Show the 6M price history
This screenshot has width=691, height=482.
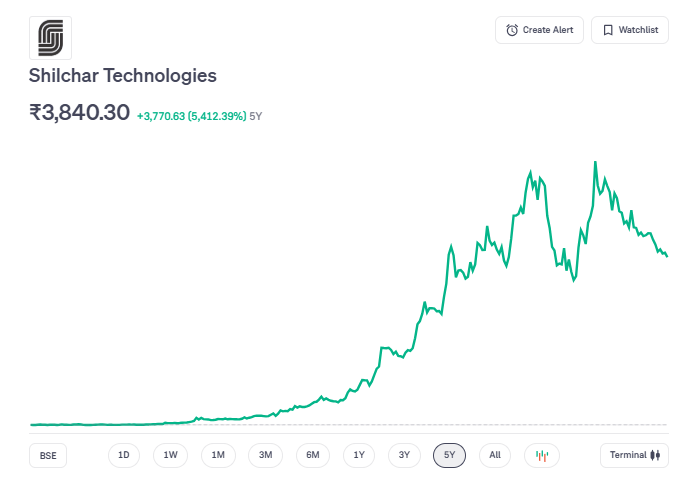[312, 455]
